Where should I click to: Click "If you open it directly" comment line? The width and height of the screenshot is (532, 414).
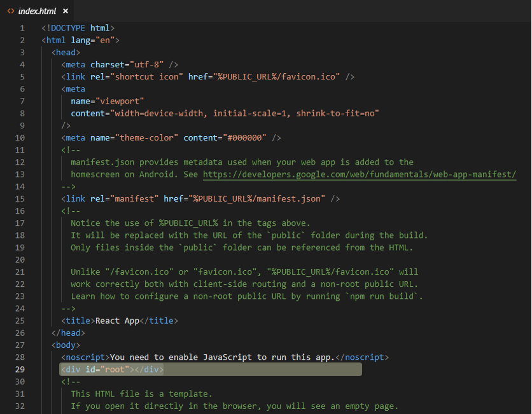point(234,406)
